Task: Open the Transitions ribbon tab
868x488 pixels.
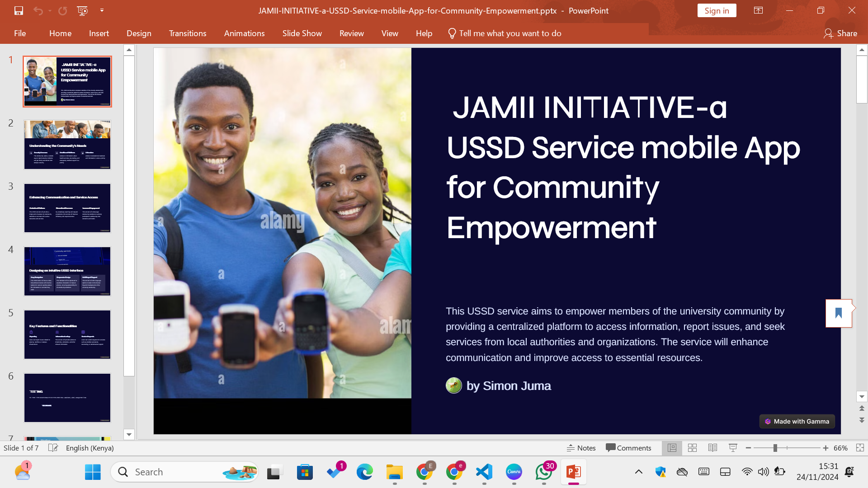Action: click(187, 33)
